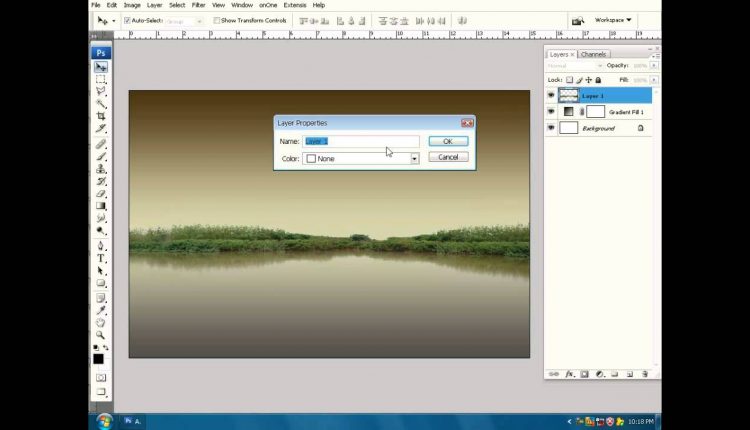This screenshot has width=750, height=430.
Task: Open the layer blending mode dropdown
Action: [574, 66]
